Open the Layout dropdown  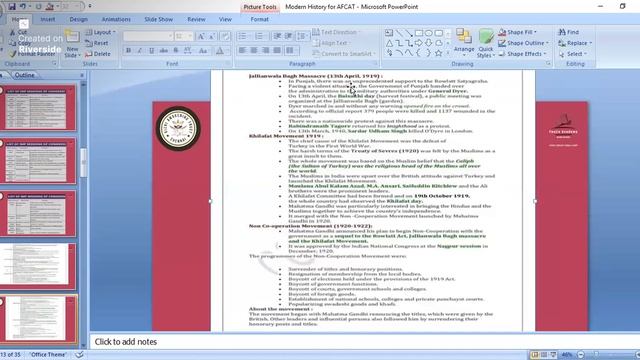click(x=100, y=32)
